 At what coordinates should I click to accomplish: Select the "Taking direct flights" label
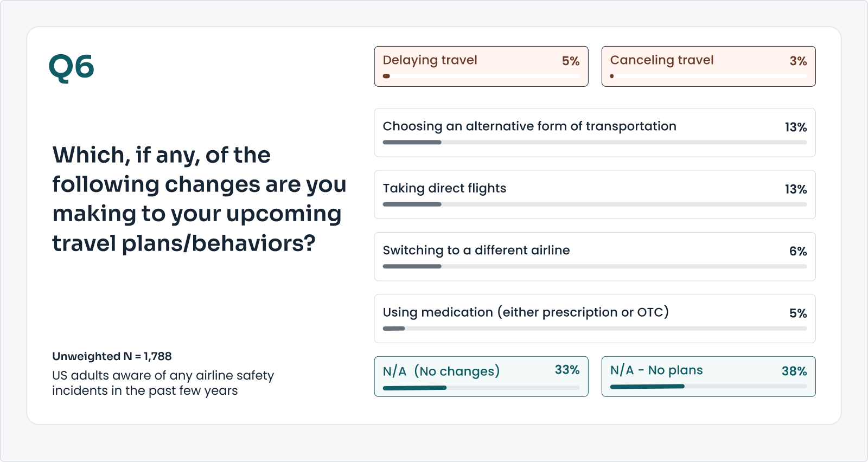(444, 188)
